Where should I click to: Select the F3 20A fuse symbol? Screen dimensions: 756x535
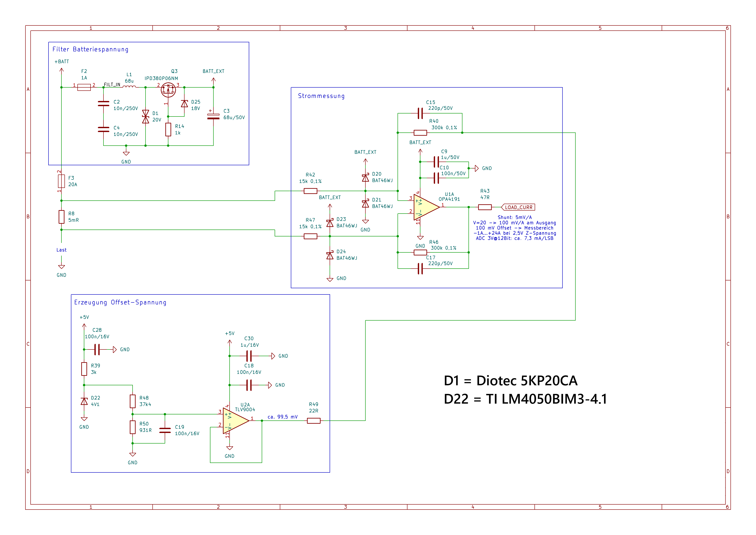tap(61, 181)
